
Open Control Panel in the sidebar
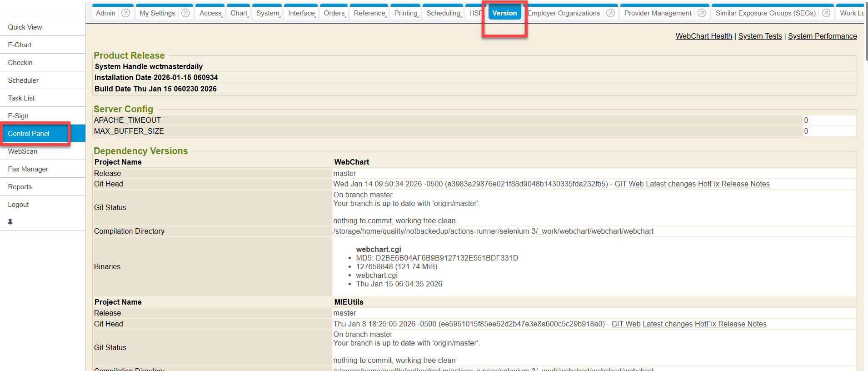pos(29,134)
